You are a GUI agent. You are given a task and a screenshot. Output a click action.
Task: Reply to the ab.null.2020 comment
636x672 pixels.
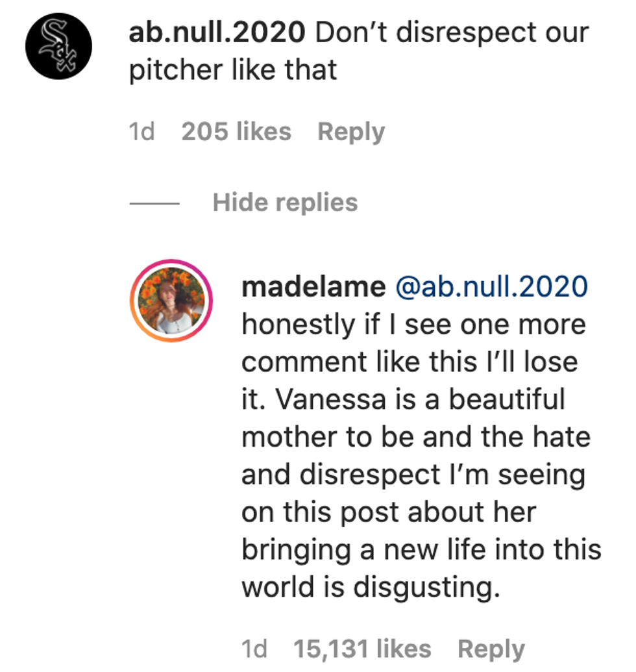(x=351, y=132)
